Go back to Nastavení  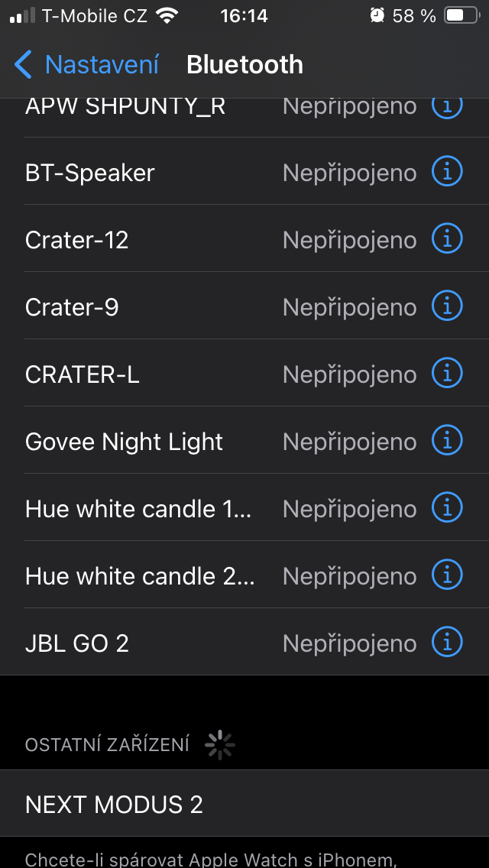[x=102, y=65]
